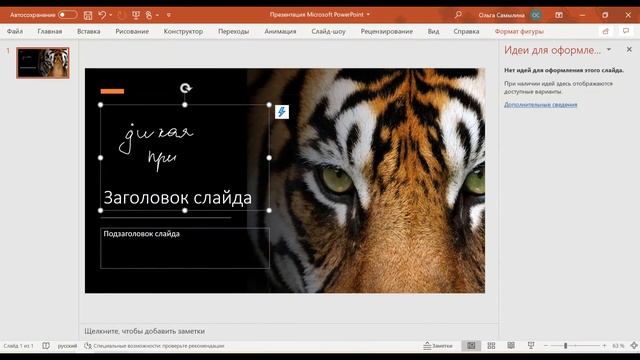Open the touch/mouse mode dropdown arrow
Viewport: 640px width, 360px height.
click(158, 15)
